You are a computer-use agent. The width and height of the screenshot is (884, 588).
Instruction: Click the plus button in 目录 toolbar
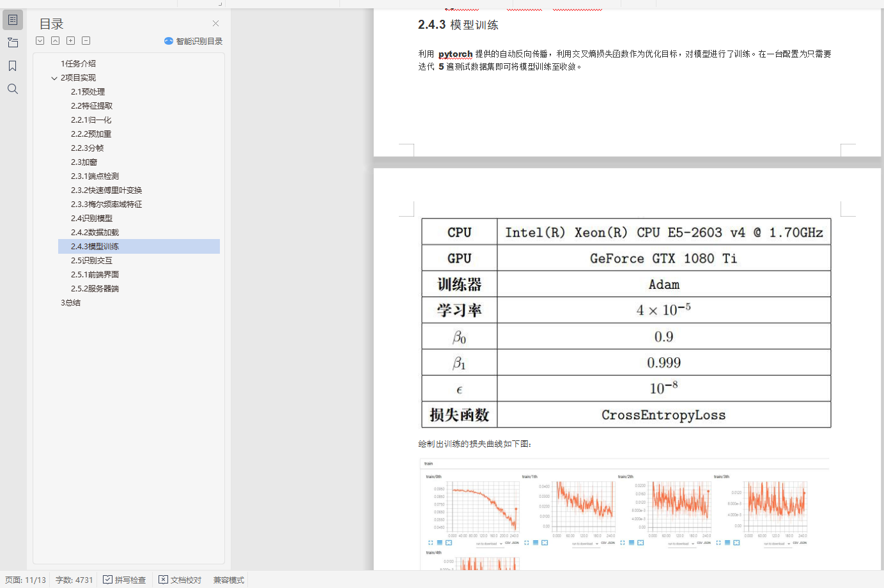[x=71, y=41]
